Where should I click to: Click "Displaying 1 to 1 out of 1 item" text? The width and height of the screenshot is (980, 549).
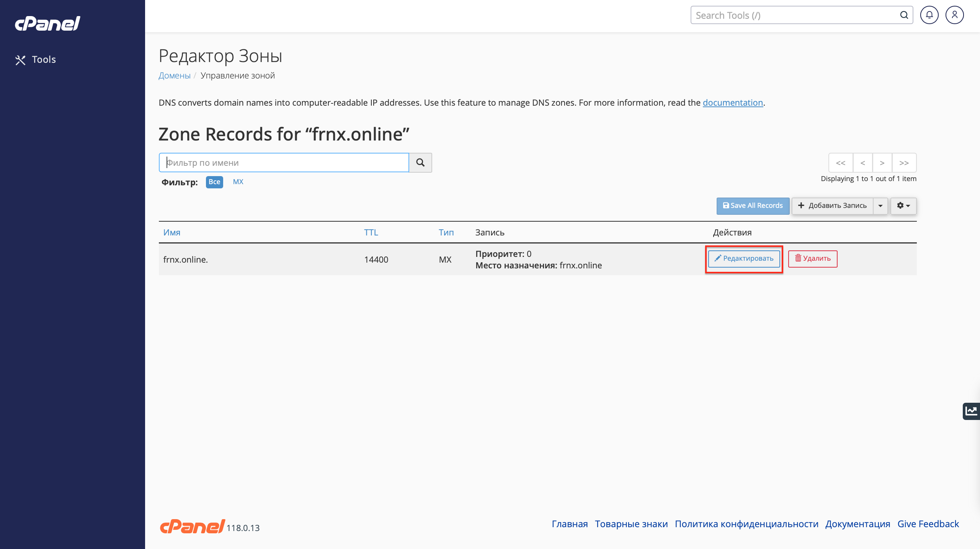pyautogui.click(x=869, y=179)
